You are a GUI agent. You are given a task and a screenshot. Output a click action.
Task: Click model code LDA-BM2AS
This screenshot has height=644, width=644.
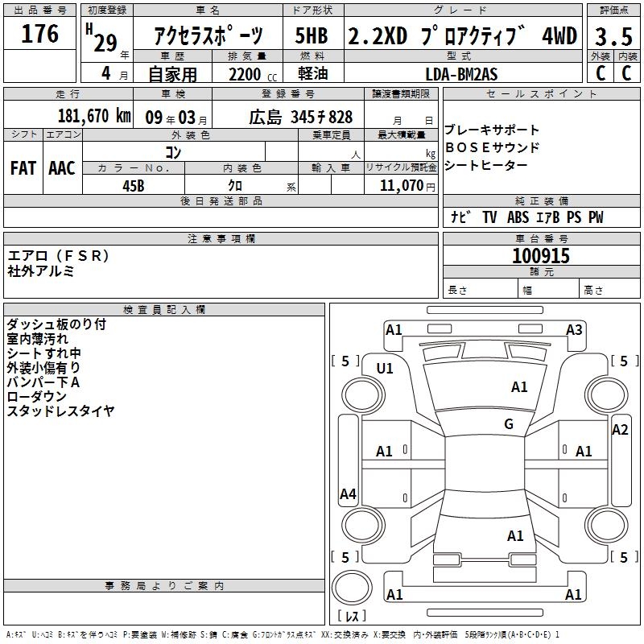coord(461,74)
